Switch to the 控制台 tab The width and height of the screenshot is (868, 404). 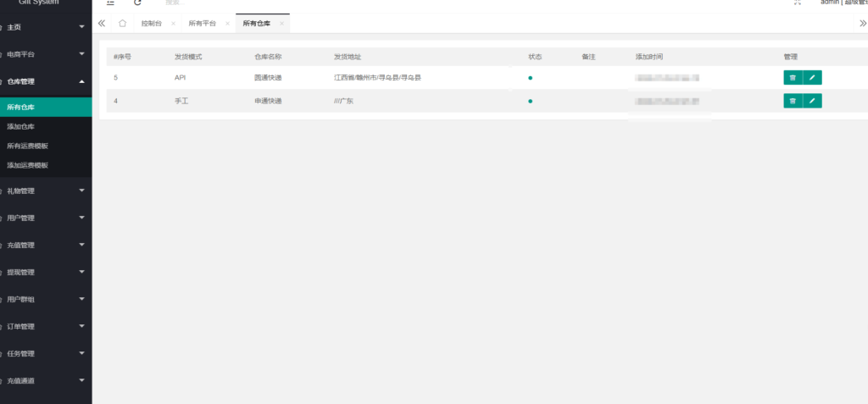151,24
